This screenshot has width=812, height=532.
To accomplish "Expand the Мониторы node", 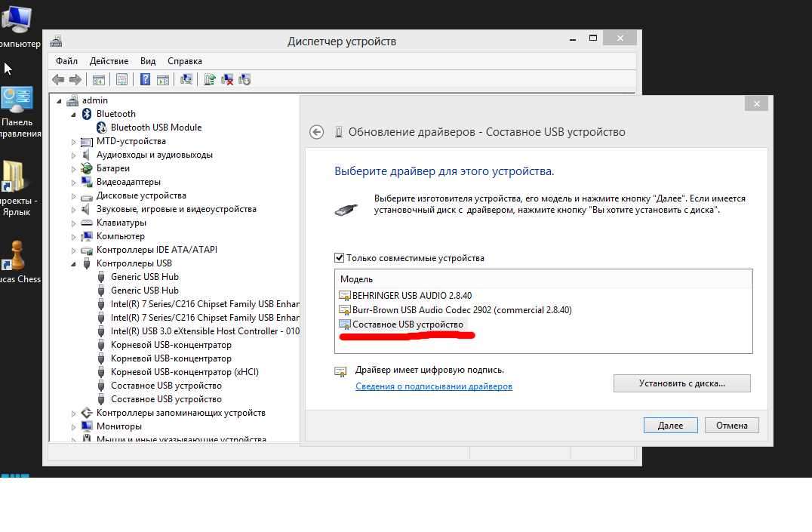I will pos(73,427).
